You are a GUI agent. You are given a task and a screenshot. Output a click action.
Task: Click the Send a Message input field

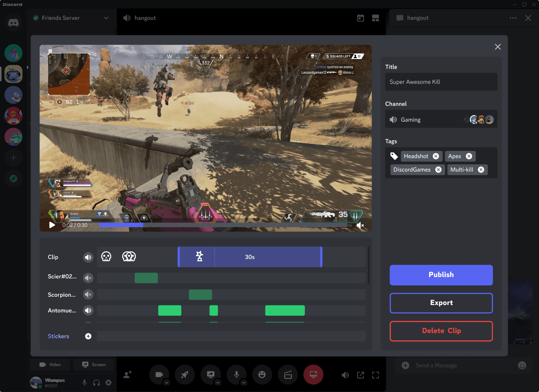click(464, 365)
